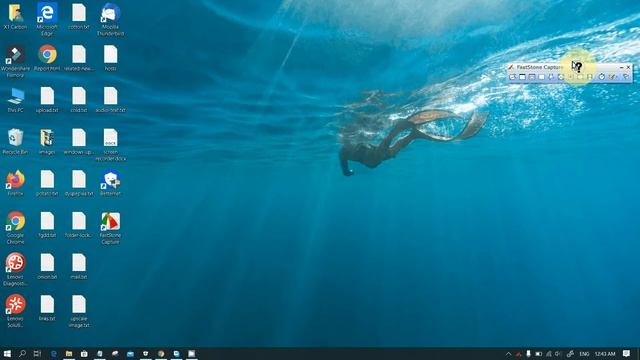Viewport: 640px width, 360px height.
Task: Click the first FastStone Capture toolbar icon, Open File in Editor
Action: pyautogui.click(x=512, y=77)
